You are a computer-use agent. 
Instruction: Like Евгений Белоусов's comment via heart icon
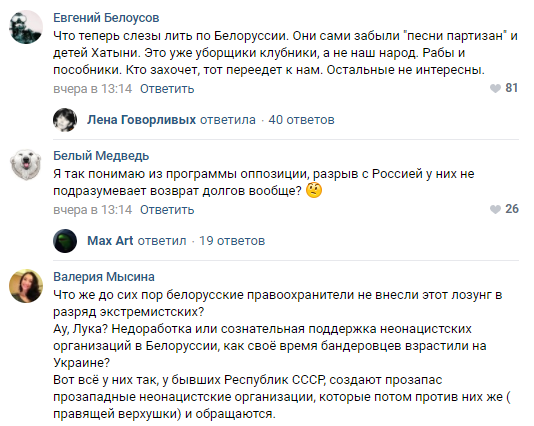tap(495, 89)
